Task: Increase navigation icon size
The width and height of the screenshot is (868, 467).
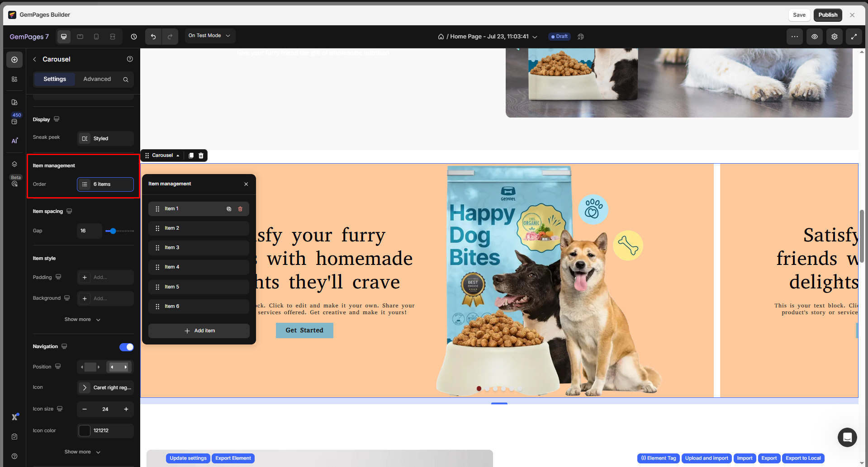Action: [126, 409]
